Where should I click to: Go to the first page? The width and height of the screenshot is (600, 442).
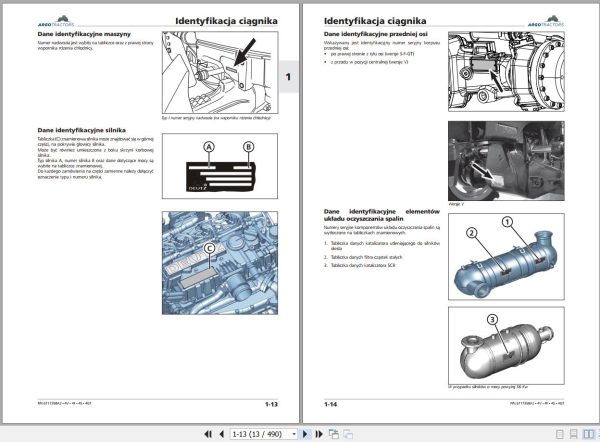click(208, 434)
